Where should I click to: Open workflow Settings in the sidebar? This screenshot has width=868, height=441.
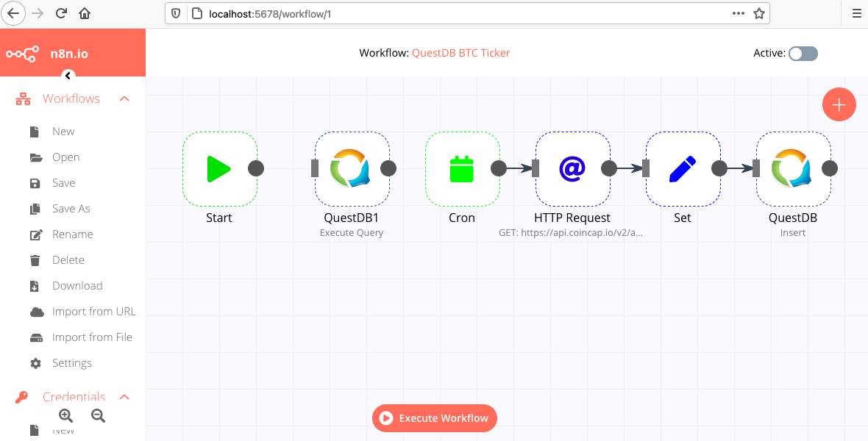(71, 363)
